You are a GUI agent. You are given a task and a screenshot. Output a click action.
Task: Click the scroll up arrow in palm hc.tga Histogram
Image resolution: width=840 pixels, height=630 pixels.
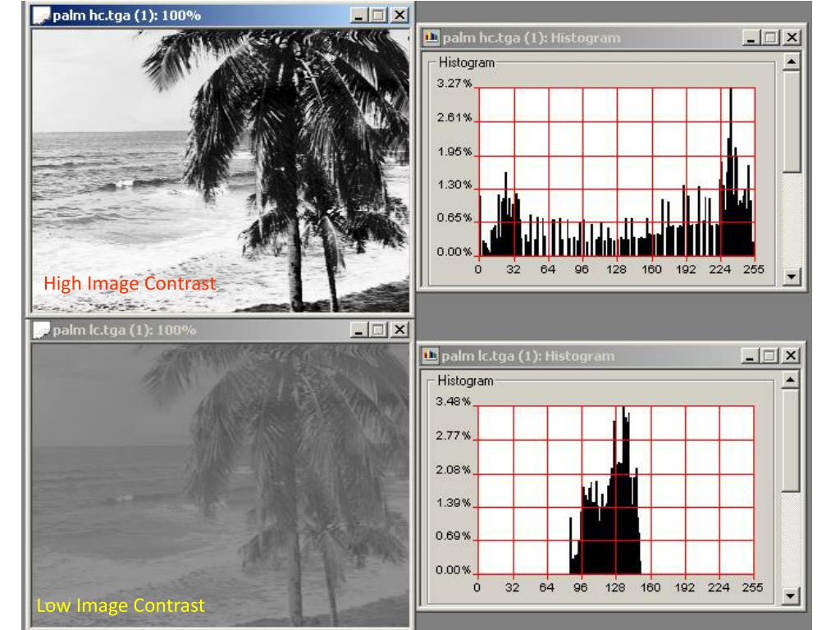click(792, 62)
